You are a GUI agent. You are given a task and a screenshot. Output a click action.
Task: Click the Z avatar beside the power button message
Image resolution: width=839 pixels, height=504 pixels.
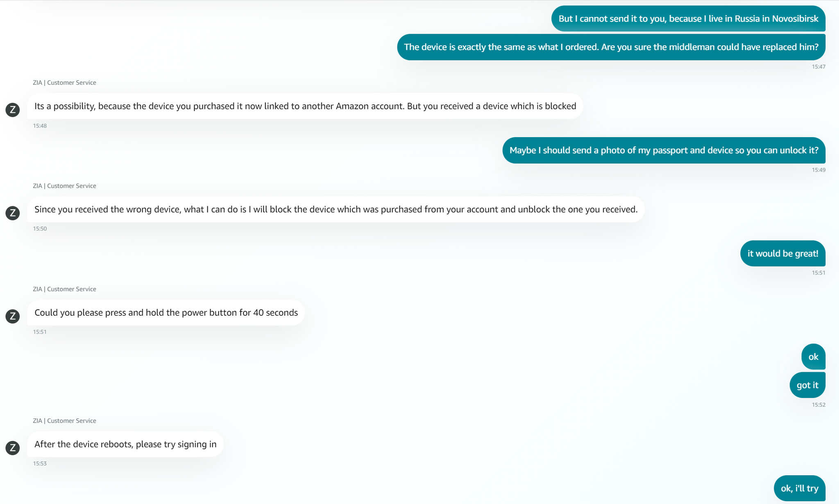coord(13,316)
